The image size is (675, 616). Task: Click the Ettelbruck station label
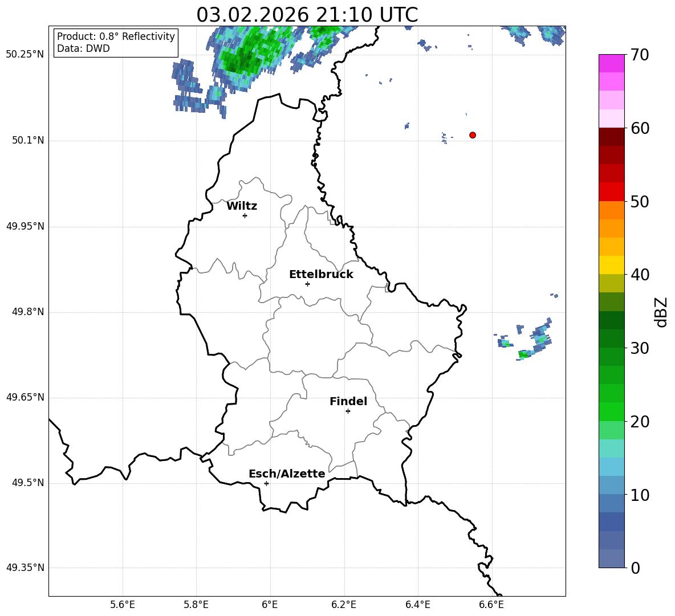pyautogui.click(x=321, y=275)
